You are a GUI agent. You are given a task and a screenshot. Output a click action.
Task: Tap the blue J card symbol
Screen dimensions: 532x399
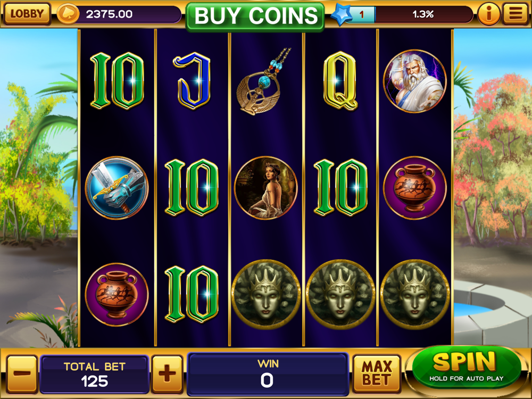[x=192, y=81]
